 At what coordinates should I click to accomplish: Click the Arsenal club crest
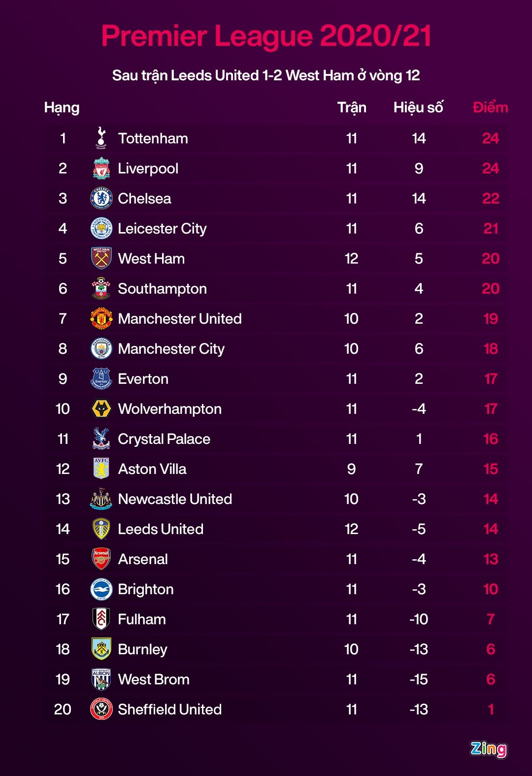[101, 559]
